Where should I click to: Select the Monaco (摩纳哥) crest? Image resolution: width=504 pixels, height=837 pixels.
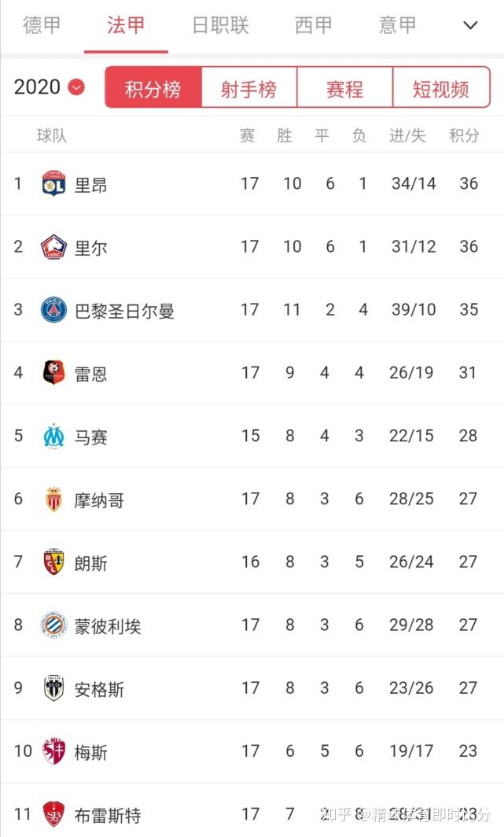53,499
